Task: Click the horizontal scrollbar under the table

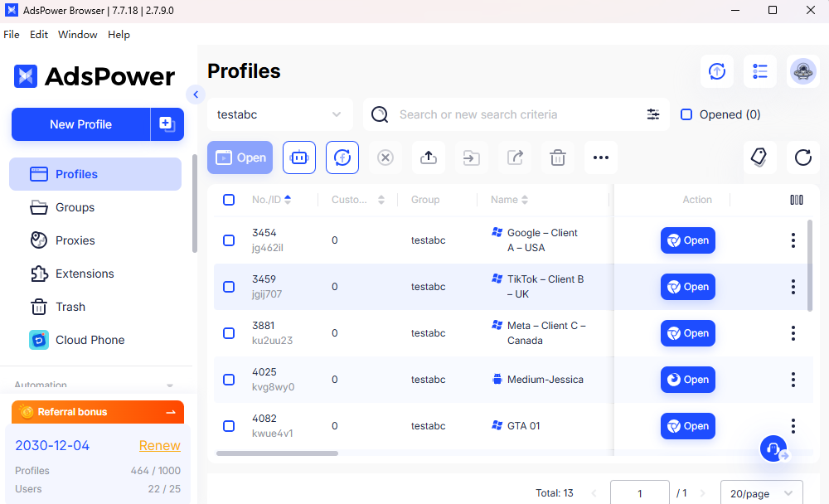Action: 278,453
